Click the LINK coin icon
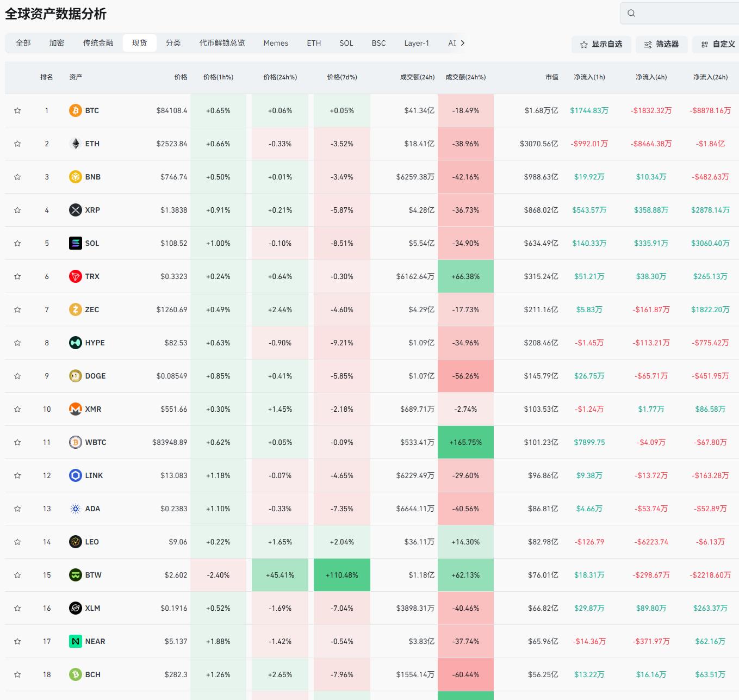Screen dimensions: 739x700 click(x=76, y=475)
